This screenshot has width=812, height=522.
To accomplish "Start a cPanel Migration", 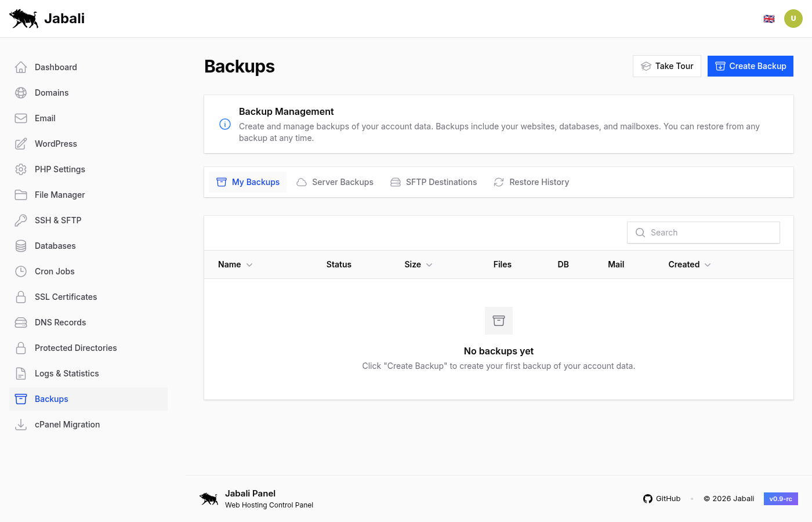I will (67, 424).
